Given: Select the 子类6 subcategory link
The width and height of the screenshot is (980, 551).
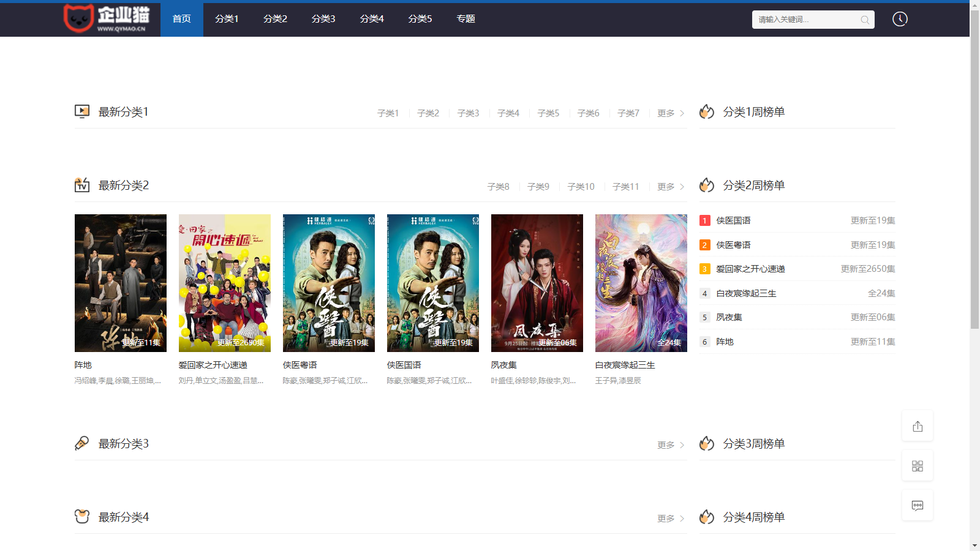Looking at the screenshot, I should (589, 113).
